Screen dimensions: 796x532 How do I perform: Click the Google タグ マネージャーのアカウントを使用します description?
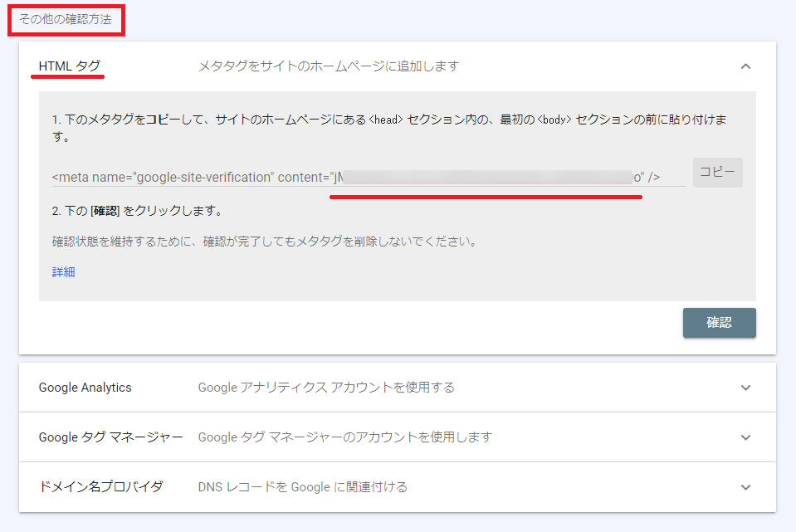344,437
